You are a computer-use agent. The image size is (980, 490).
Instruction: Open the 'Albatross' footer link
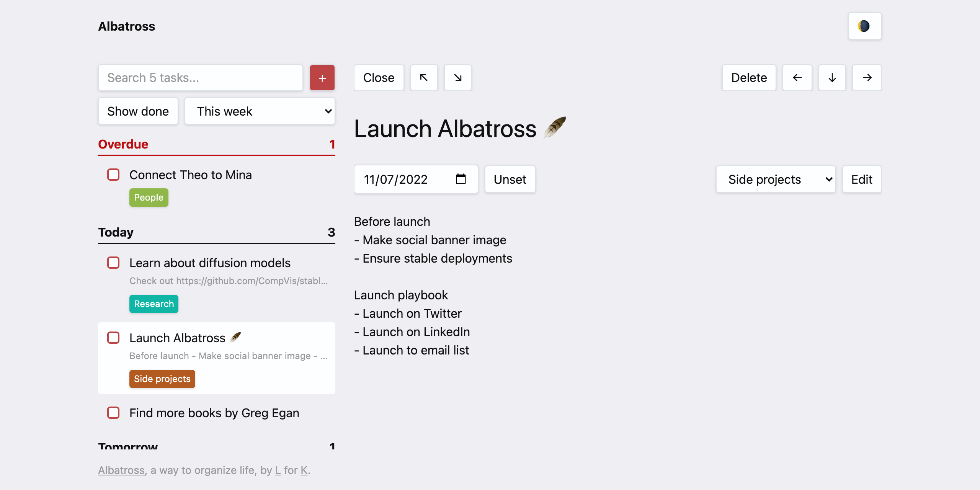(x=121, y=470)
